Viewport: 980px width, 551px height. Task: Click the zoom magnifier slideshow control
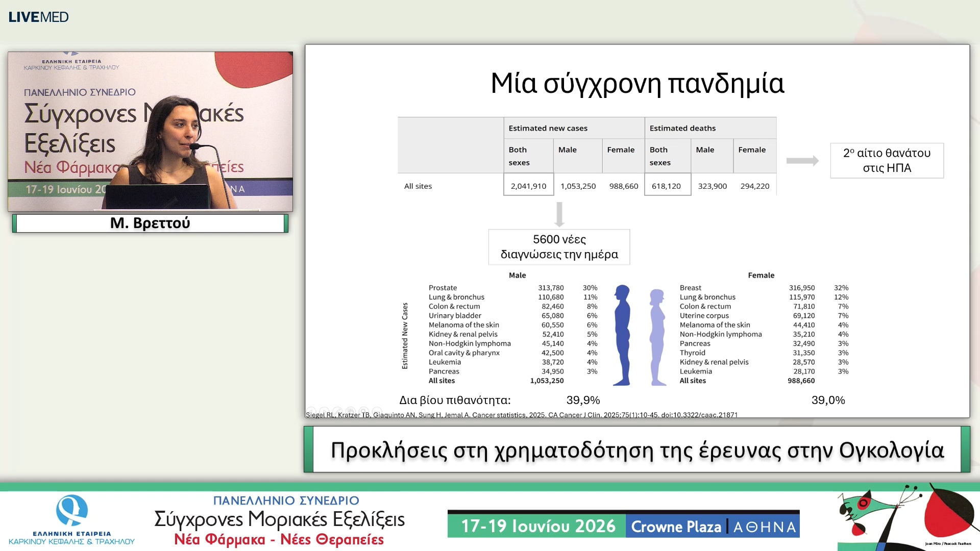click(x=364, y=412)
